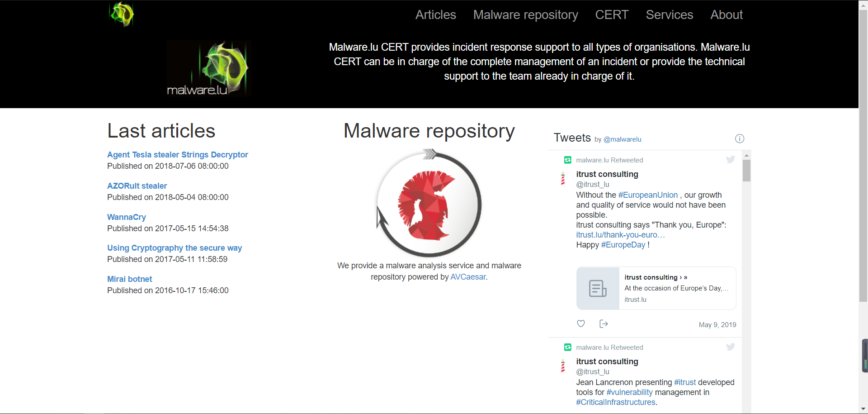Open the Articles menu item
Screen dimensions: 868x414
click(435, 14)
